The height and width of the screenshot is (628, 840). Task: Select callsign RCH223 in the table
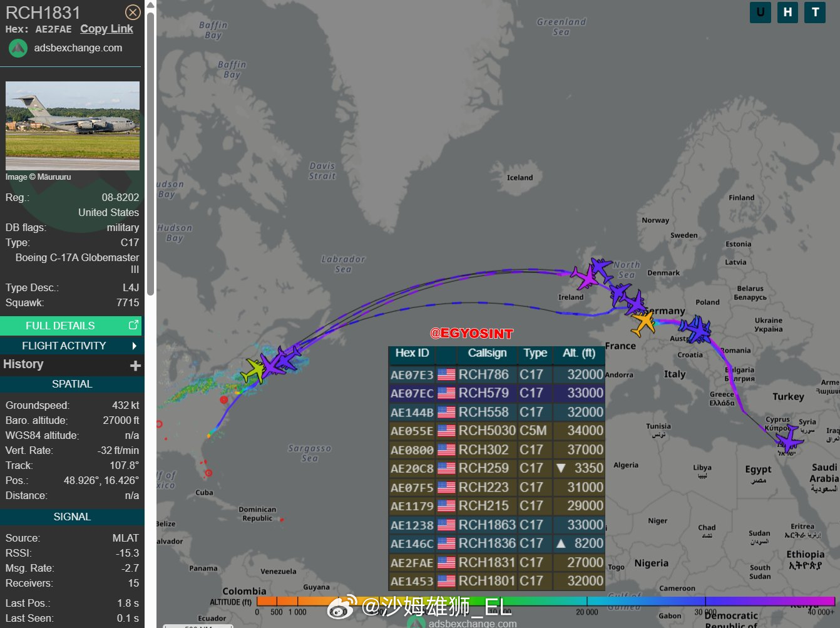pyautogui.click(x=484, y=487)
